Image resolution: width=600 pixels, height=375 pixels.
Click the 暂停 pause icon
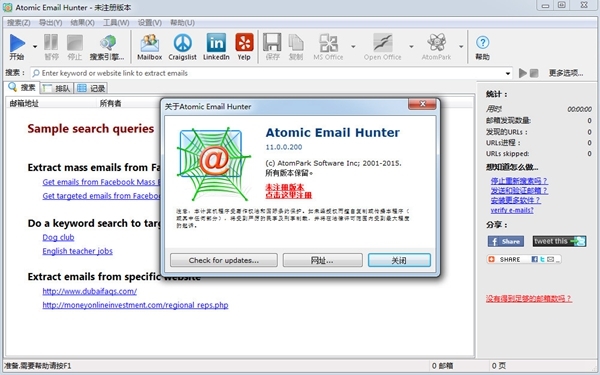coord(51,42)
